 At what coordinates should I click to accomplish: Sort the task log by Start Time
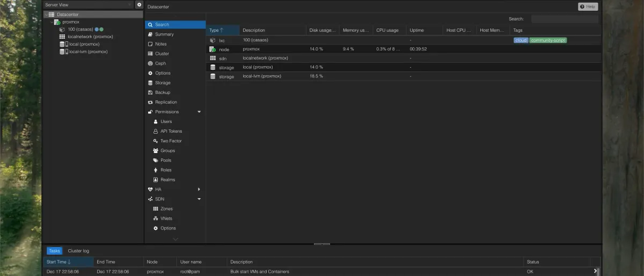point(68,262)
